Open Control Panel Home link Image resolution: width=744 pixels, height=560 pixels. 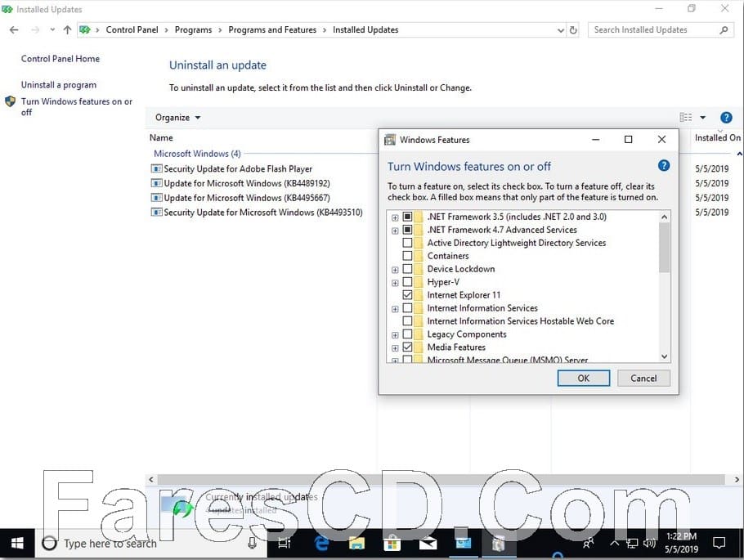click(x=61, y=59)
